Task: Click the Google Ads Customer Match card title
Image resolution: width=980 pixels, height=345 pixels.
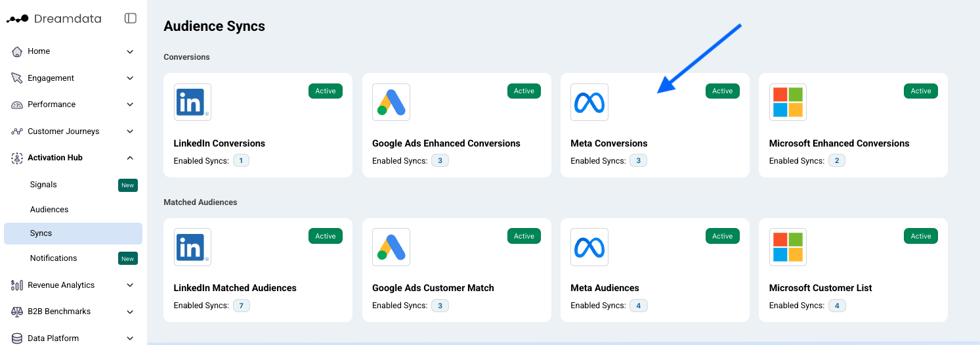Action: click(x=433, y=288)
